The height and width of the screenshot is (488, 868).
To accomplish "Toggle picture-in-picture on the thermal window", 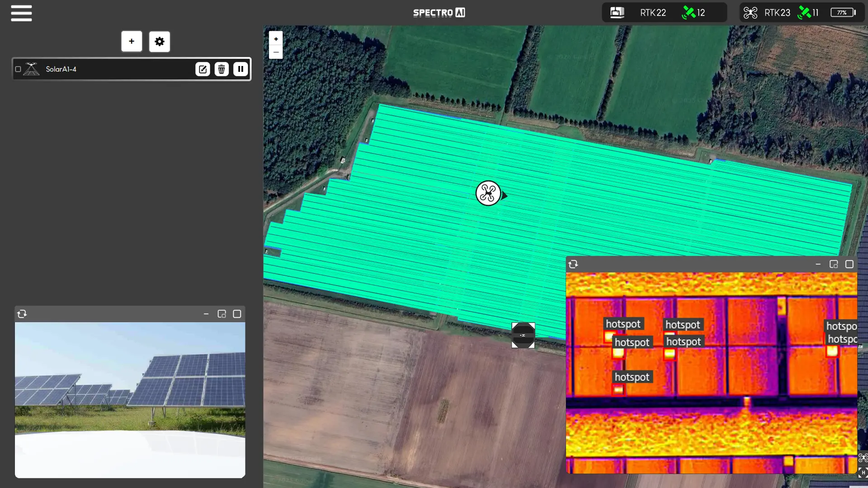I will [834, 264].
